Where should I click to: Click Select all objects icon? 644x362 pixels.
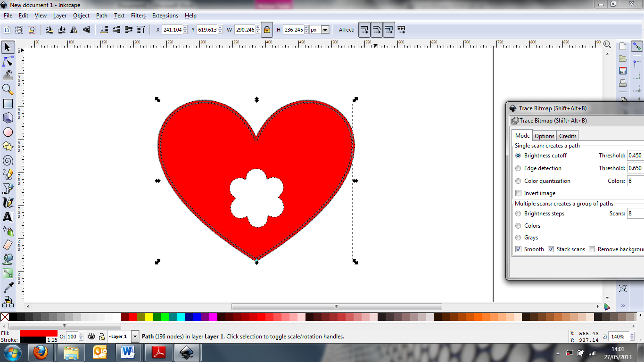pyautogui.click(x=7, y=30)
